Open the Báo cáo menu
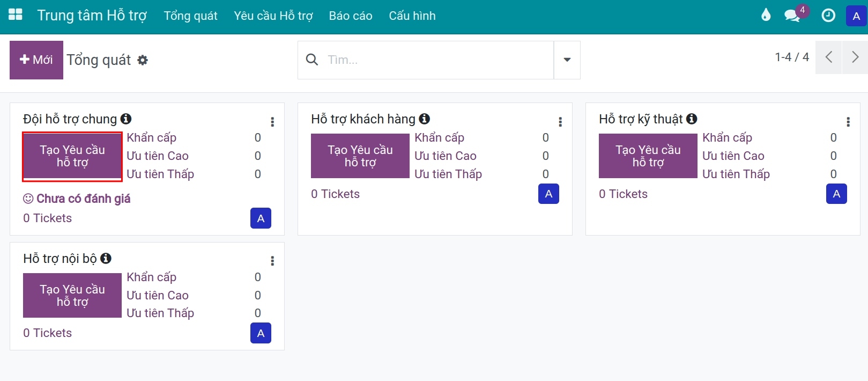The width and height of the screenshot is (868, 381). click(x=351, y=16)
